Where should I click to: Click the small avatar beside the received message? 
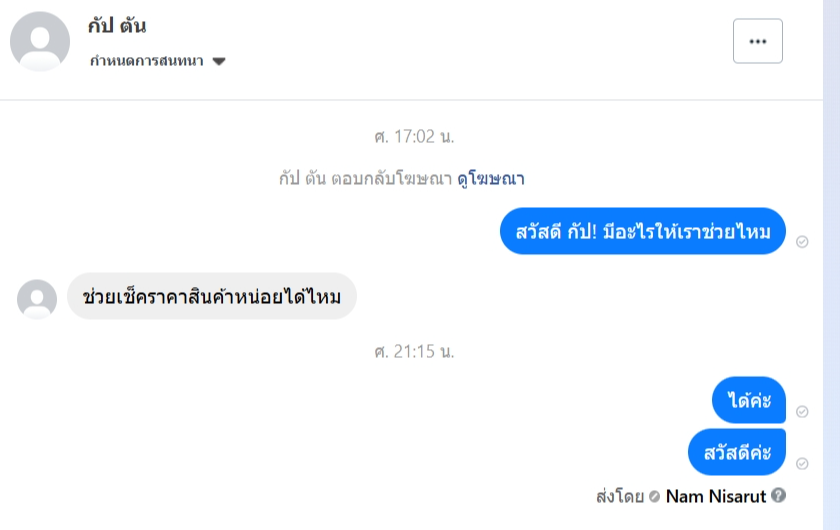point(37,298)
